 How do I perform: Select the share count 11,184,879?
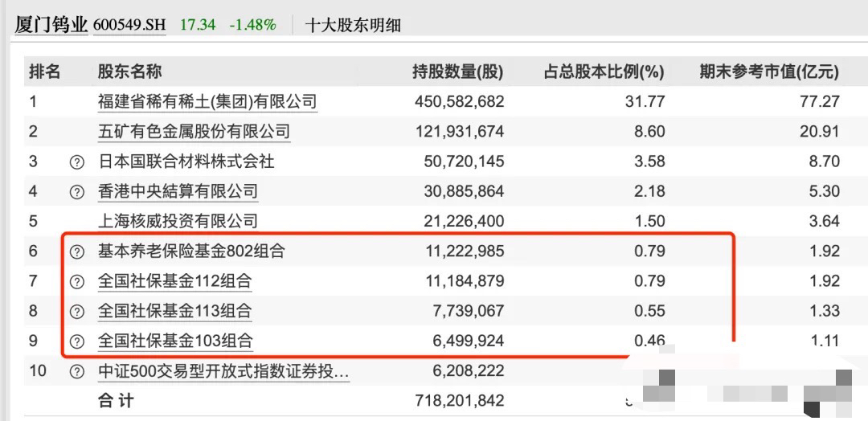465,281
